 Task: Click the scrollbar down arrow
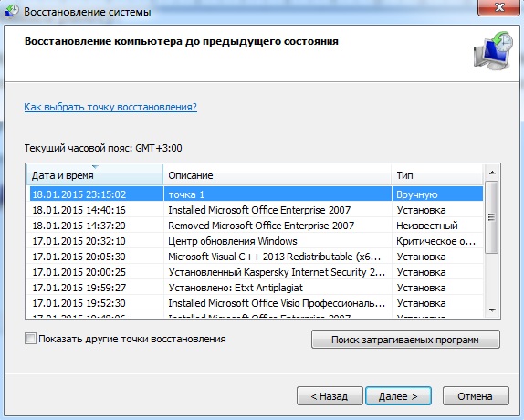(x=491, y=310)
